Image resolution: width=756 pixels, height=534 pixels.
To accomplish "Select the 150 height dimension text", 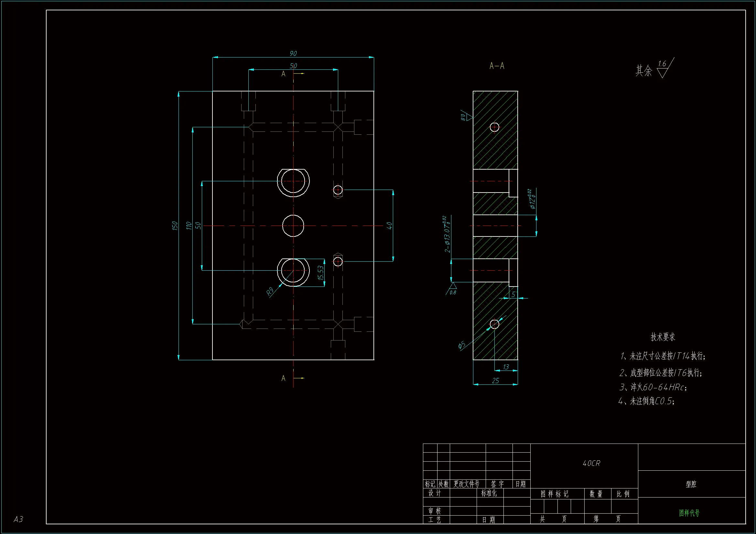I will click(x=175, y=226).
